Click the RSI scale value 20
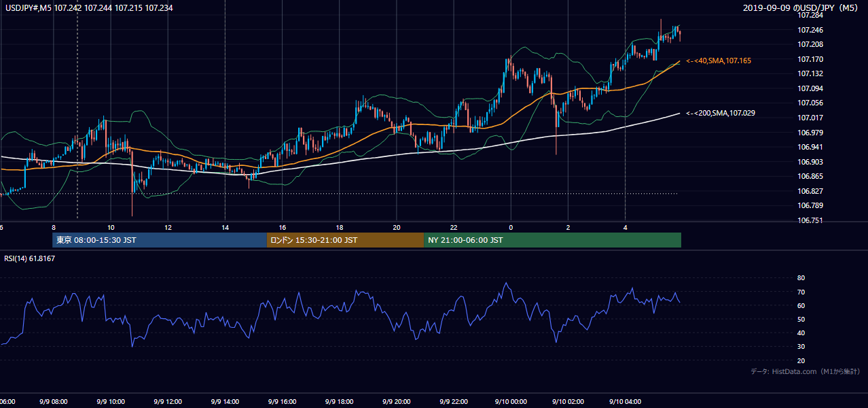The height and width of the screenshot is (408, 868). [801, 361]
